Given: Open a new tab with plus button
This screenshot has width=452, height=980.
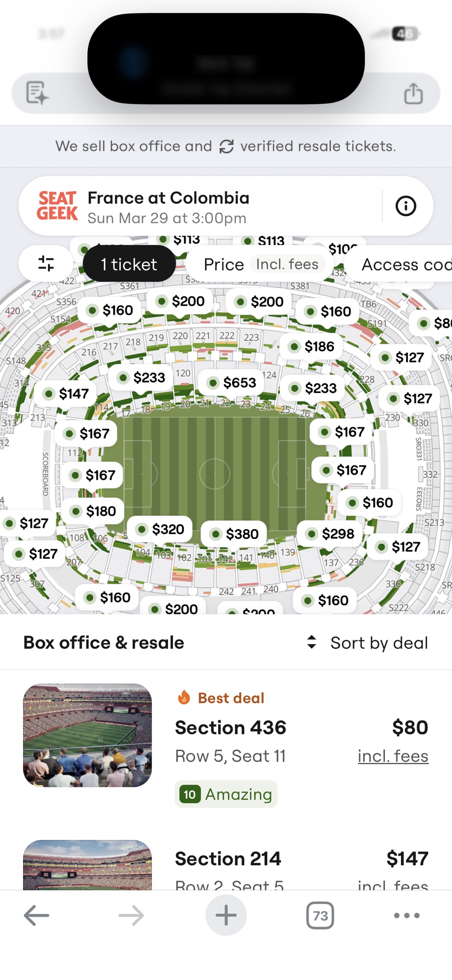Looking at the screenshot, I should click(x=226, y=915).
